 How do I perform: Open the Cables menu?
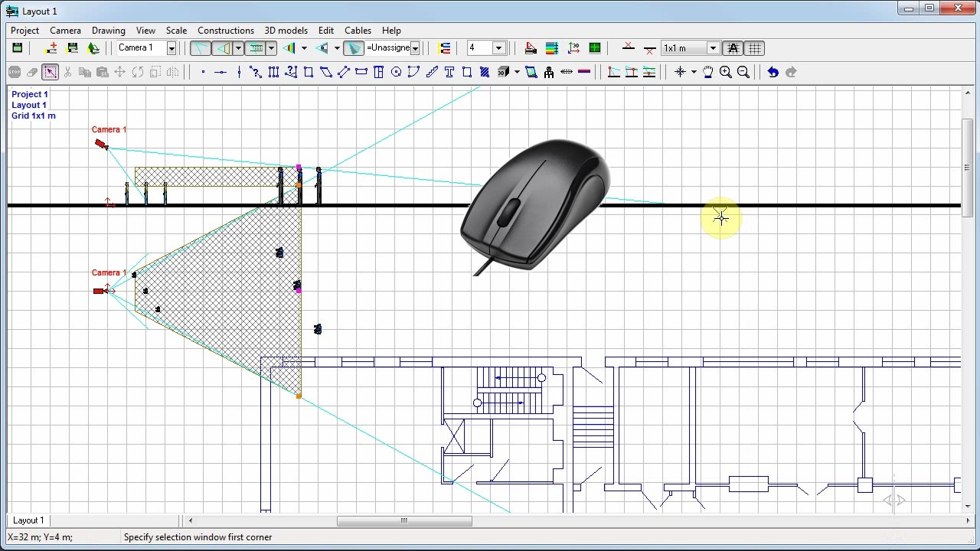[358, 31]
